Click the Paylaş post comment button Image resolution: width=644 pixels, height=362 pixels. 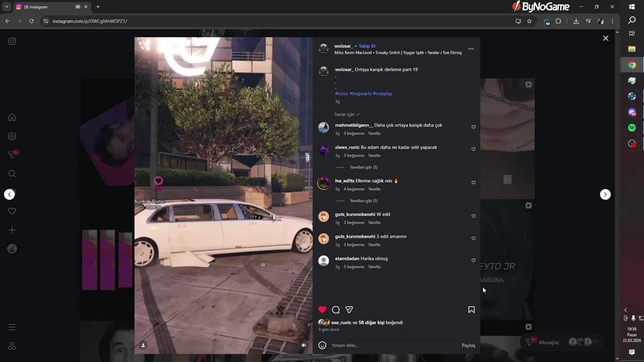point(468,345)
